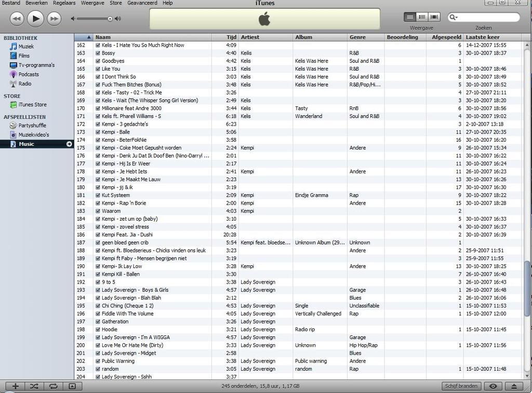
Task: Sort songs by Afgespeeld column
Action: [x=445, y=37]
